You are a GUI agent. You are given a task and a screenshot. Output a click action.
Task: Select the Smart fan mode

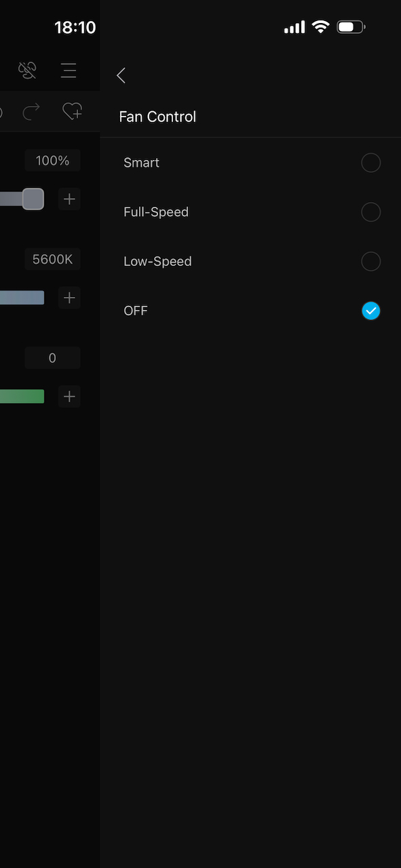[x=371, y=163]
